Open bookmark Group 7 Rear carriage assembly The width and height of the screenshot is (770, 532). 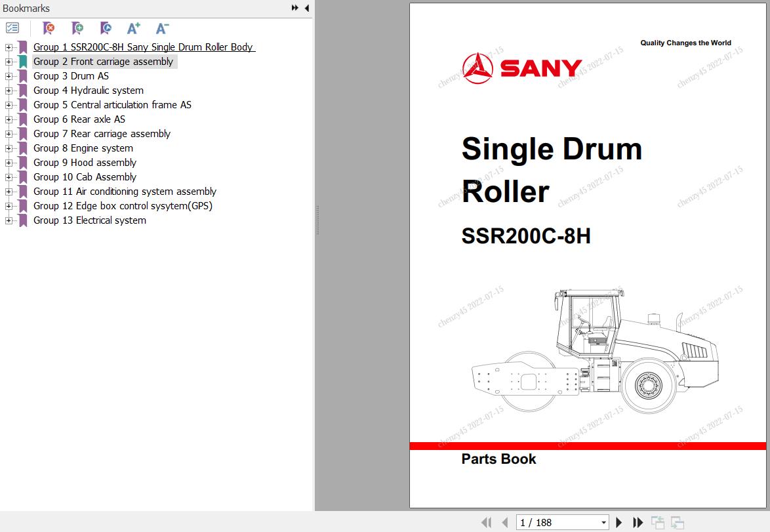click(102, 134)
